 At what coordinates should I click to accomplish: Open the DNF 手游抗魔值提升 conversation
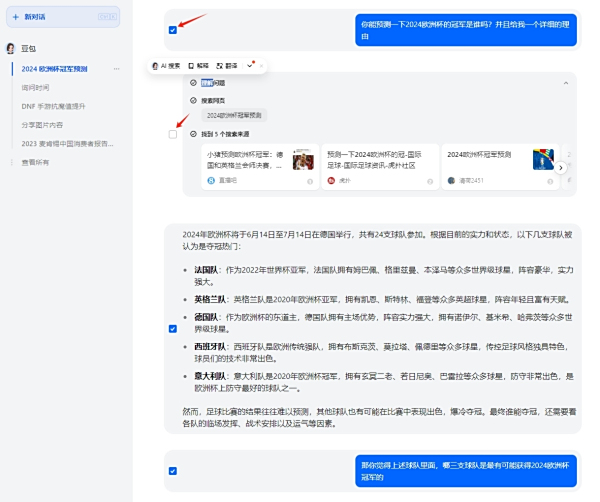pos(53,106)
